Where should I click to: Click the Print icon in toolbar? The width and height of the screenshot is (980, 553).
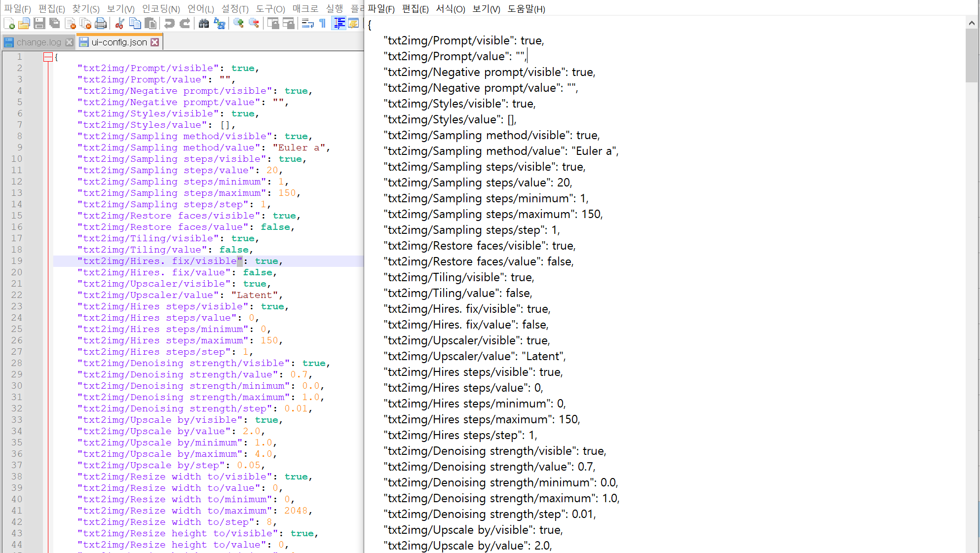101,23
